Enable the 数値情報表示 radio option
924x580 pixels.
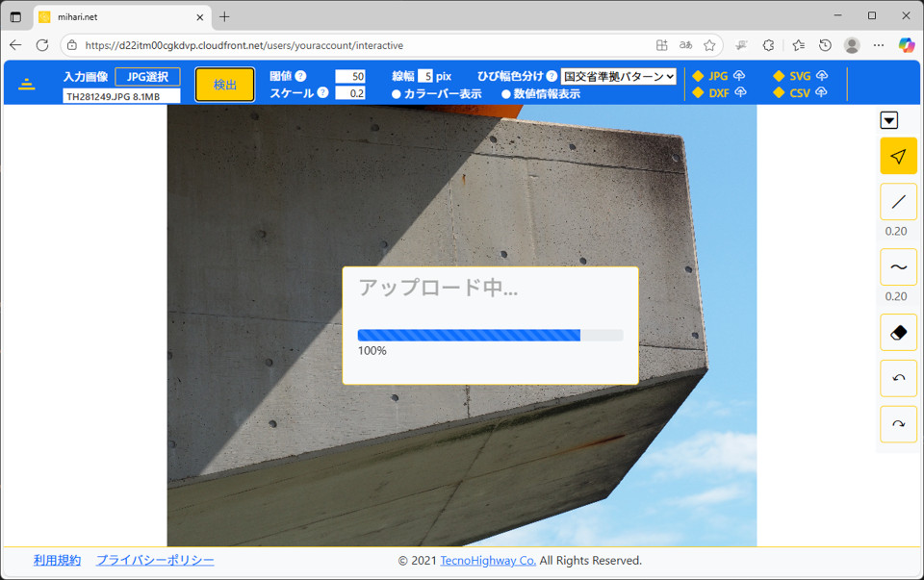click(506, 94)
